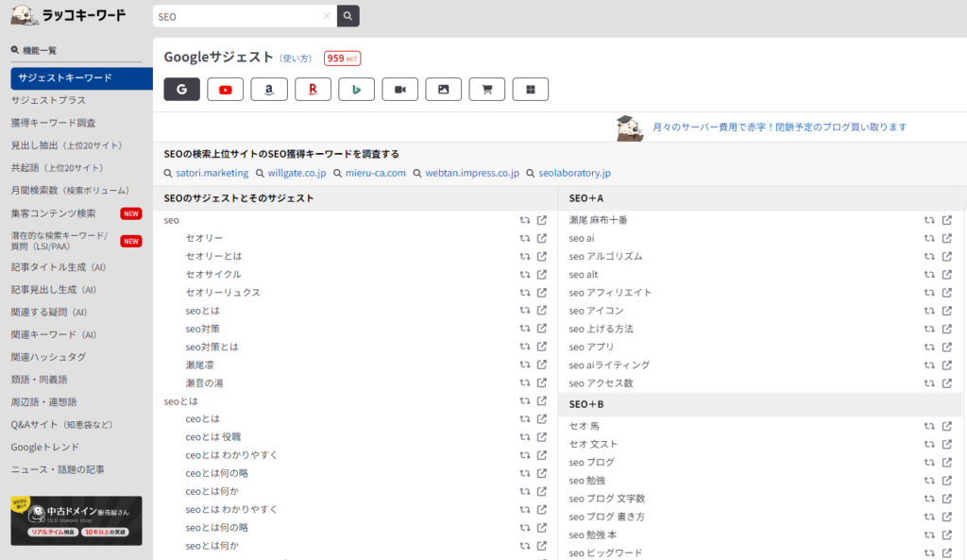Select the shopping cart suggest source

pos(486,89)
